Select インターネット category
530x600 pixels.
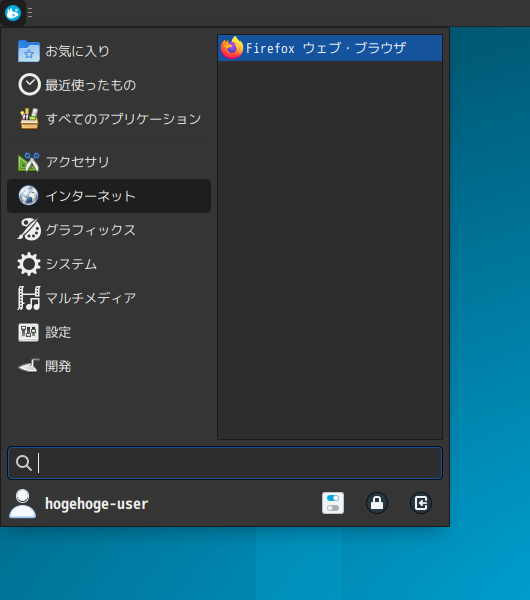[x=109, y=196]
